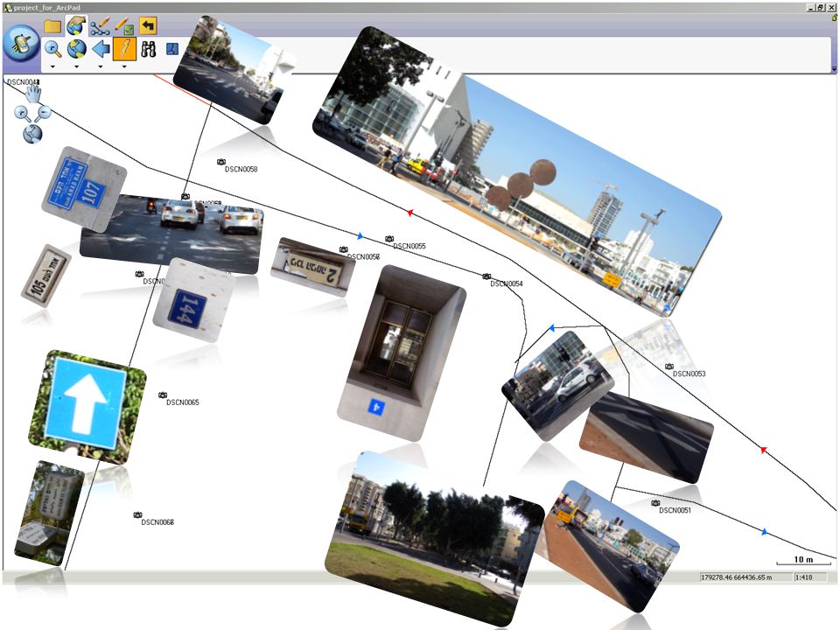Click the camera marker for DSCN0065
The width and height of the screenshot is (840, 630).
coord(163,395)
